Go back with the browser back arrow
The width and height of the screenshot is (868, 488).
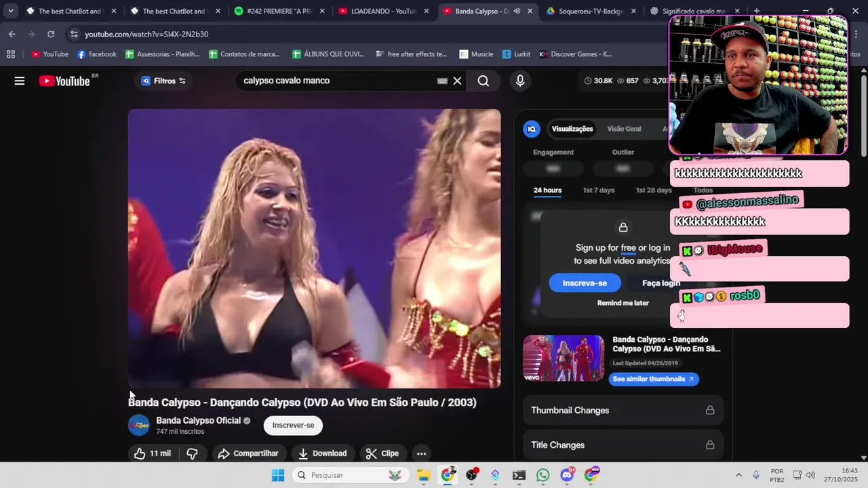(x=12, y=34)
